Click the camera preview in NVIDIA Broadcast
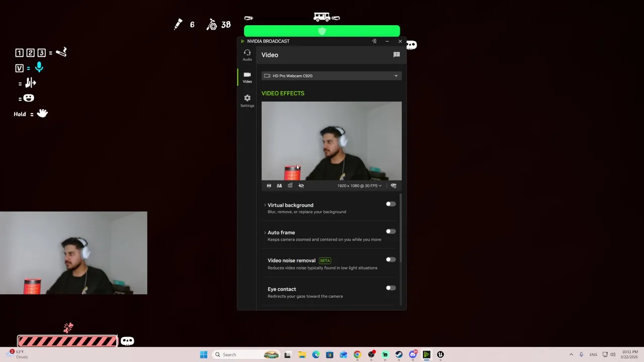 (x=332, y=141)
